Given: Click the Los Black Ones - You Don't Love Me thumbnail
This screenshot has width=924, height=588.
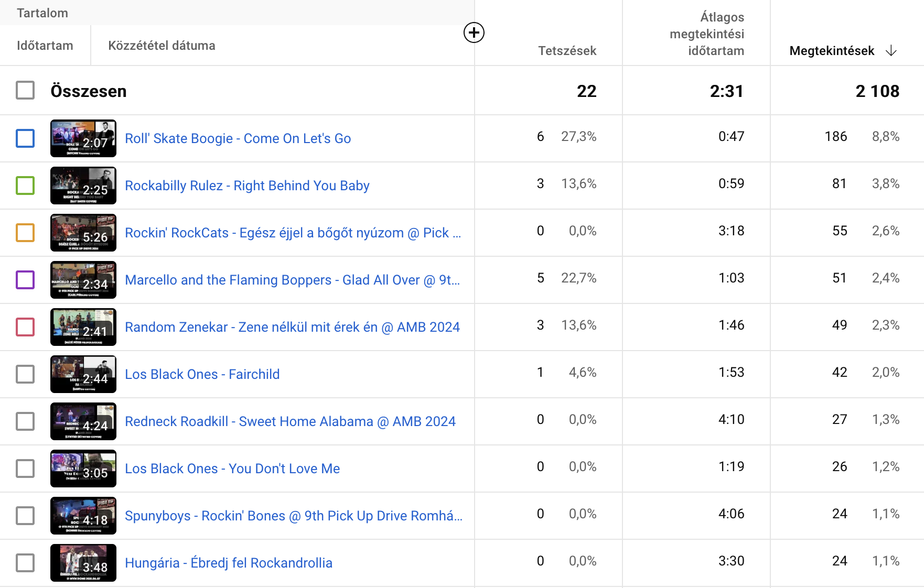Looking at the screenshot, I should click(83, 469).
